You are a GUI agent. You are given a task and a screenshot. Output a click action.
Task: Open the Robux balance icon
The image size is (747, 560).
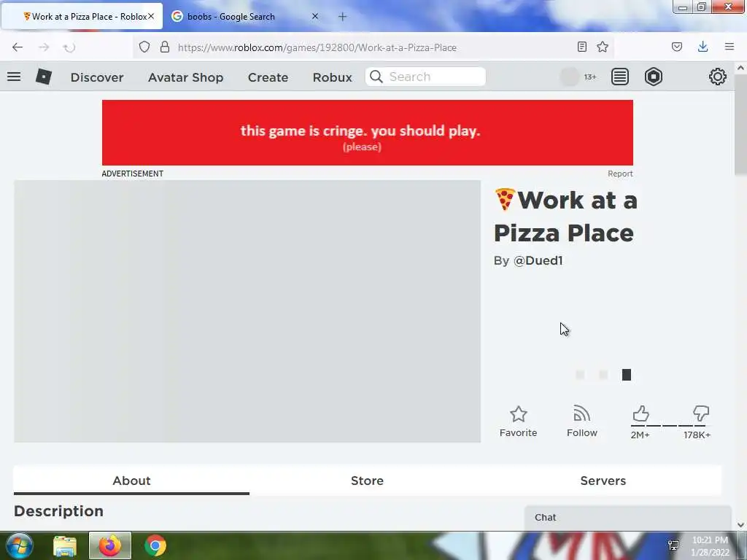pos(654,77)
